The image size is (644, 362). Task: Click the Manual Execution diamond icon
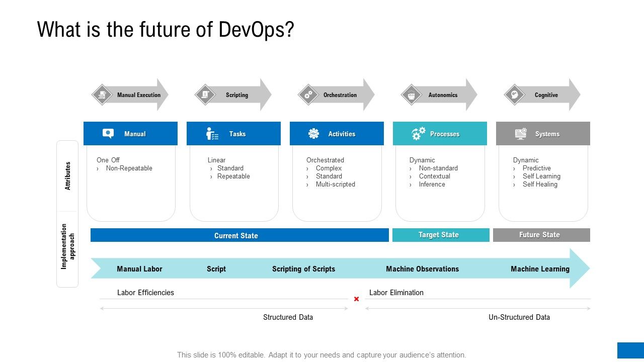pos(102,95)
